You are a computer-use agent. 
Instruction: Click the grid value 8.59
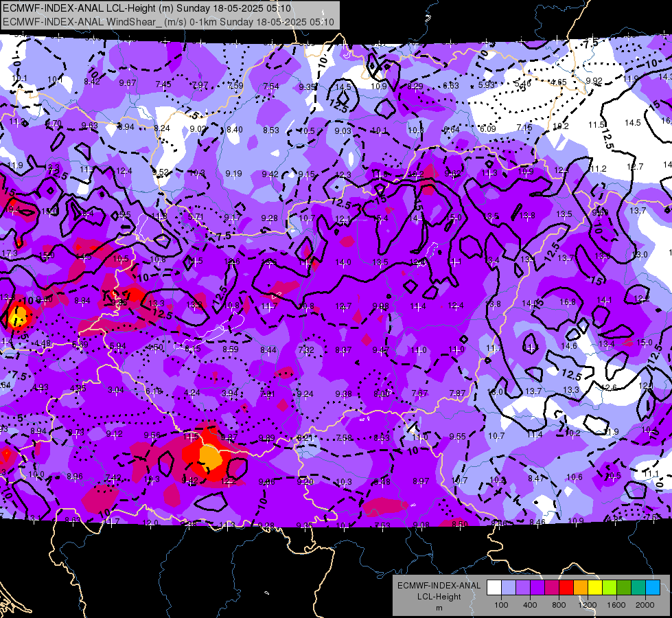pyautogui.click(x=231, y=349)
